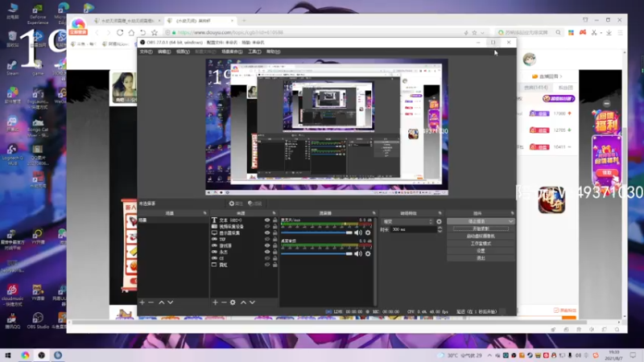Click the transition duration 300 ms field

(413, 229)
